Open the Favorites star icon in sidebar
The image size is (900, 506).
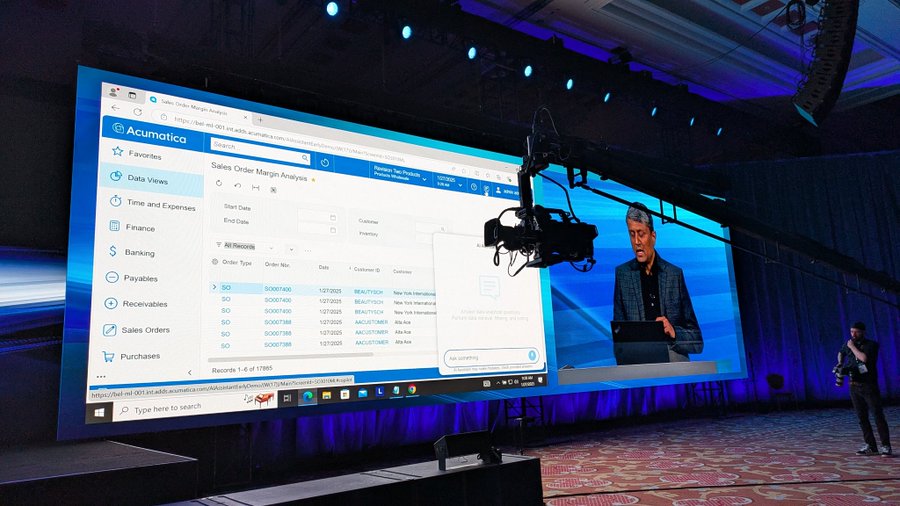click(118, 152)
